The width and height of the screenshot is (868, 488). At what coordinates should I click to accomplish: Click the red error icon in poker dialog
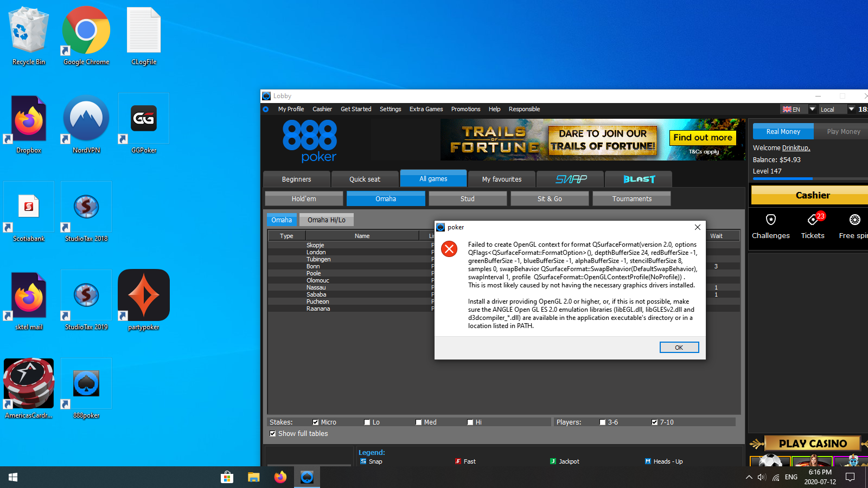[449, 249]
